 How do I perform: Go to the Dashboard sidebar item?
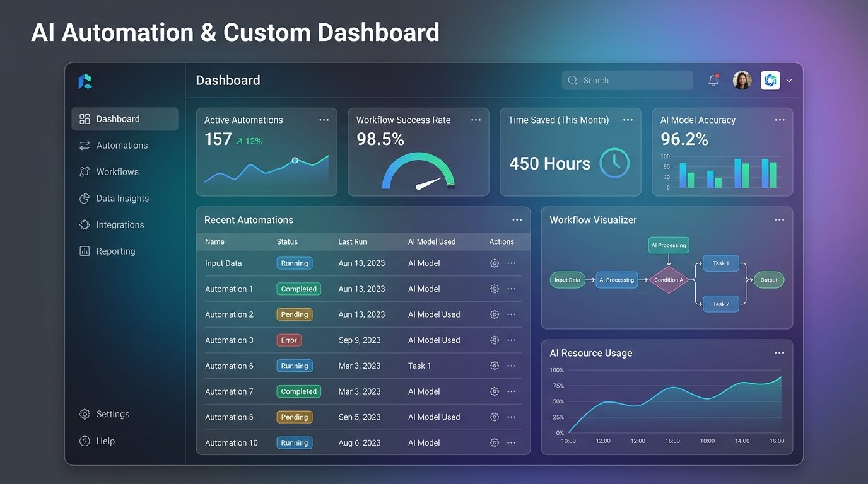(x=125, y=118)
